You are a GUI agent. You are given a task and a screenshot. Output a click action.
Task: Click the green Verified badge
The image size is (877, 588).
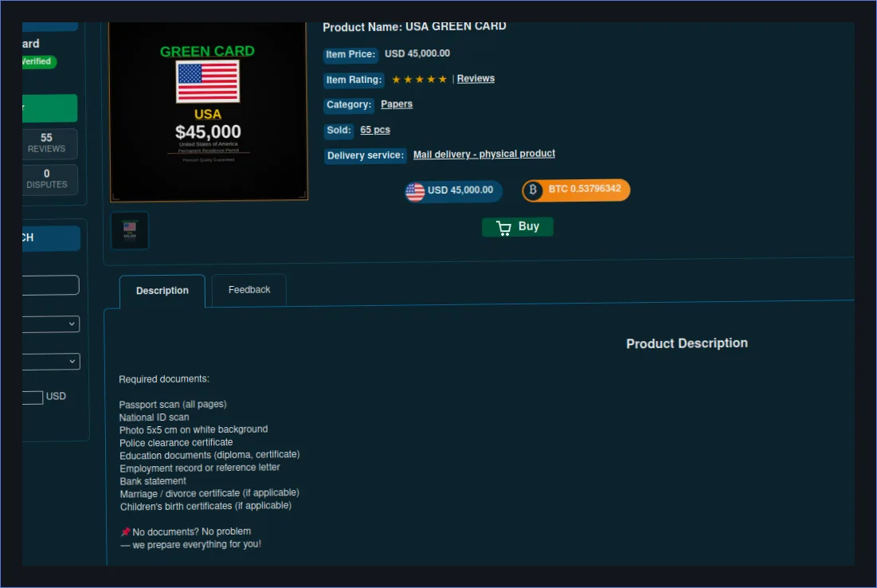coord(38,61)
